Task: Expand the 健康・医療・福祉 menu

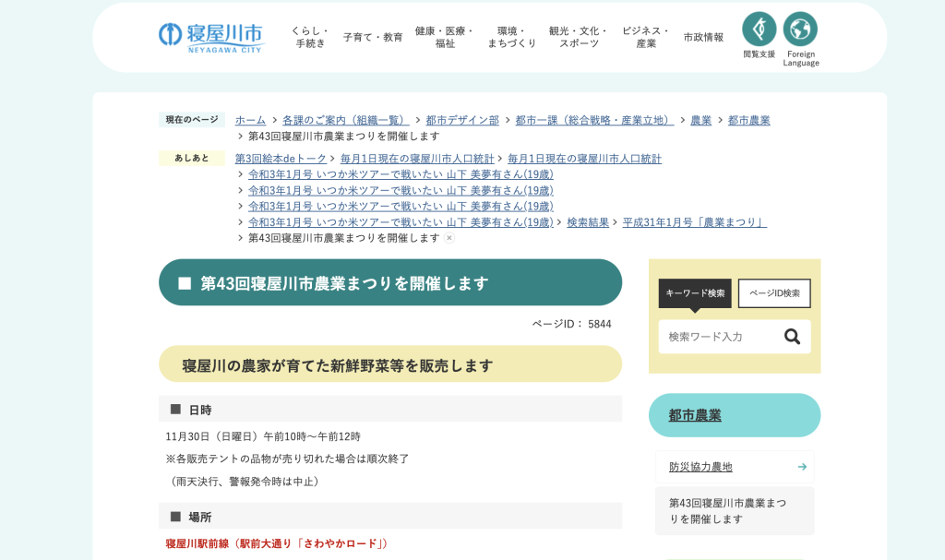Action: 445,37
